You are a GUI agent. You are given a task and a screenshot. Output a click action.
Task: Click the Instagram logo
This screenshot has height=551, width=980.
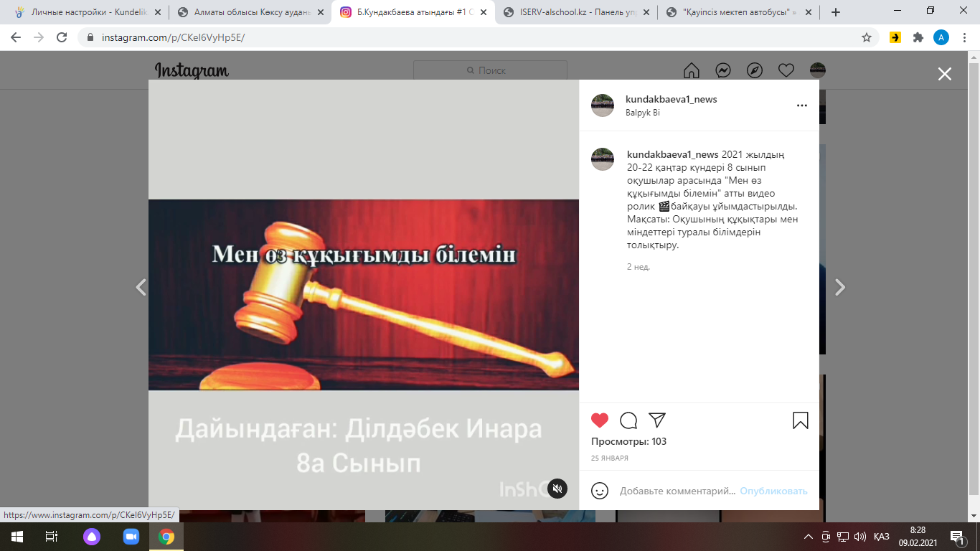192,70
